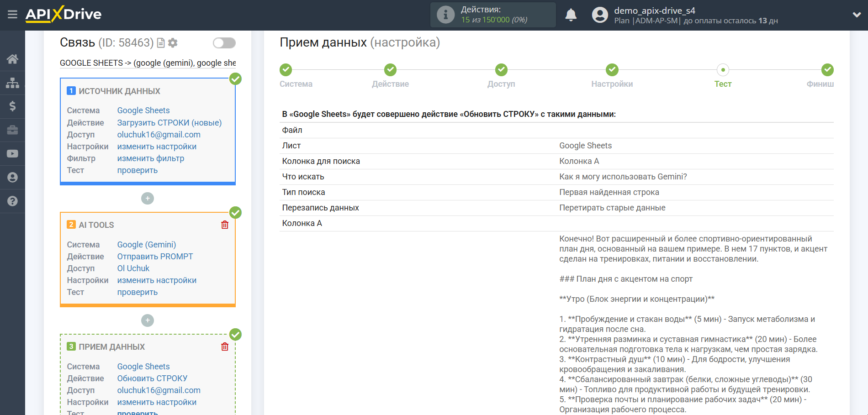Click the Доступ step marker in the progress bar
This screenshot has height=415, width=868.
[x=501, y=70]
